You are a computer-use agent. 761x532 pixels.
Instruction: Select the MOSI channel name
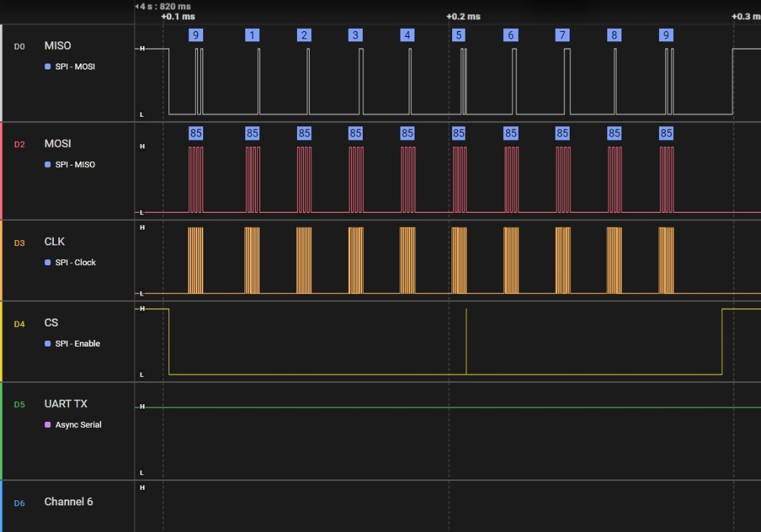click(58, 143)
